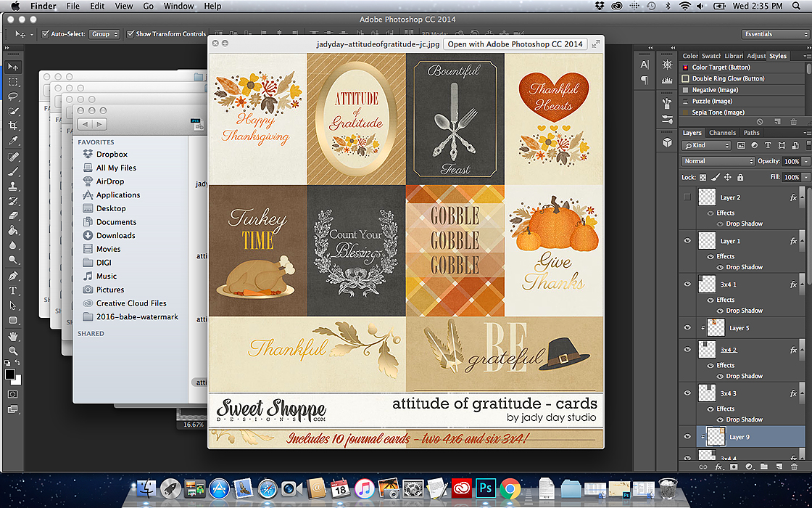The width and height of the screenshot is (812, 508).
Task: Open the layer filter Kind dropdown
Action: (706, 146)
